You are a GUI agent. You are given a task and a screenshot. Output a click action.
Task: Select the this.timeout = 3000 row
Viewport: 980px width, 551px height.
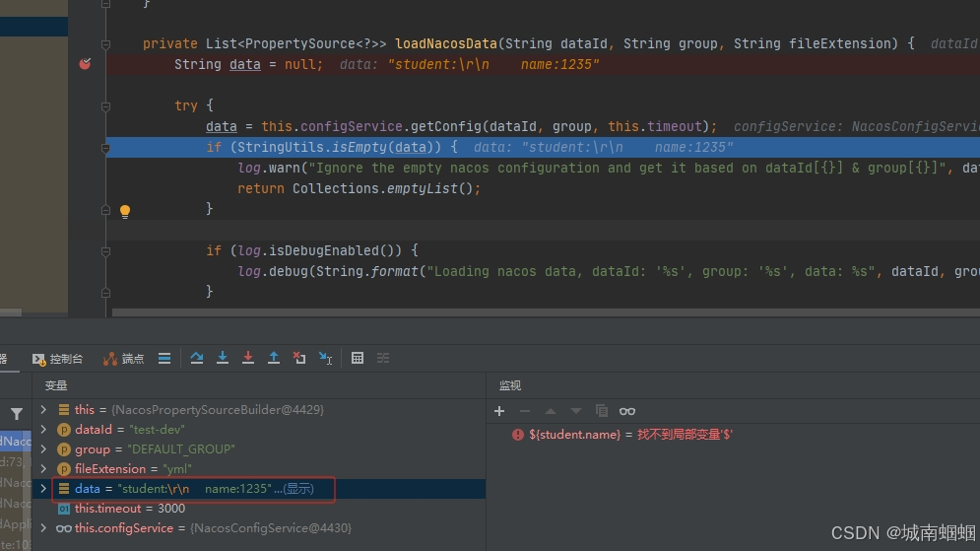[259, 509]
